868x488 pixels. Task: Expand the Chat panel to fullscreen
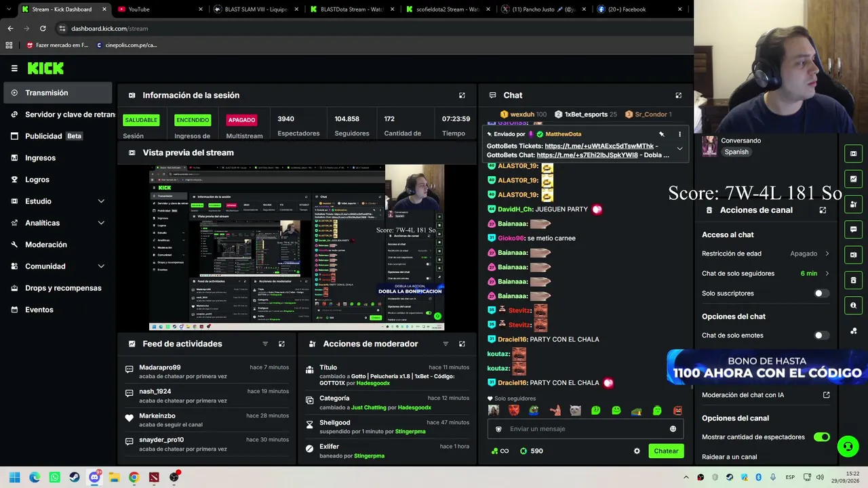pos(678,96)
